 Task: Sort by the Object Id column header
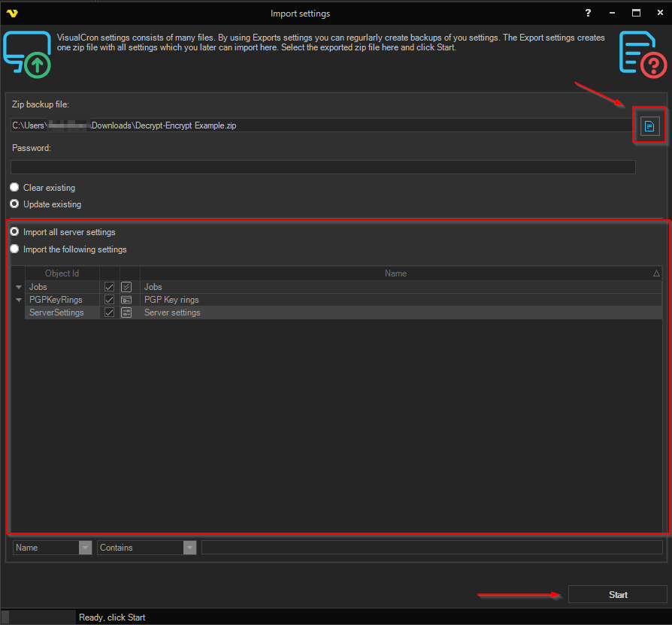tap(62, 273)
